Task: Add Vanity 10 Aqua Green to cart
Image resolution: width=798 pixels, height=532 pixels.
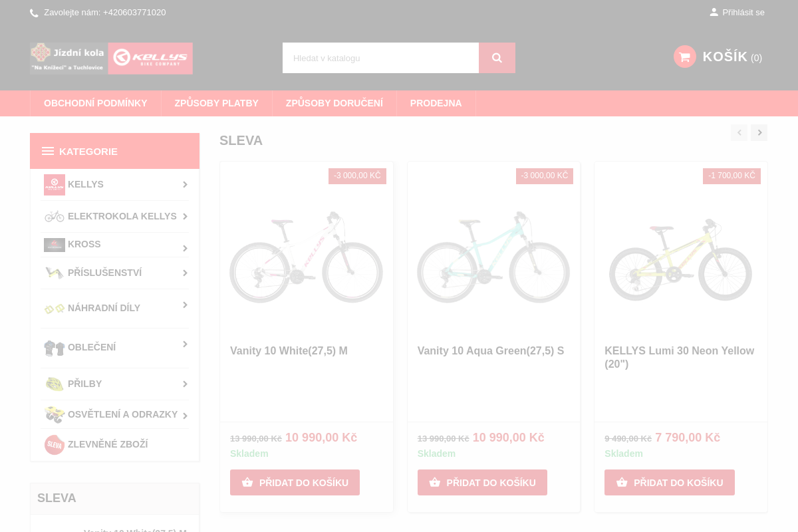Action: pyautogui.click(x=482, y=483)
